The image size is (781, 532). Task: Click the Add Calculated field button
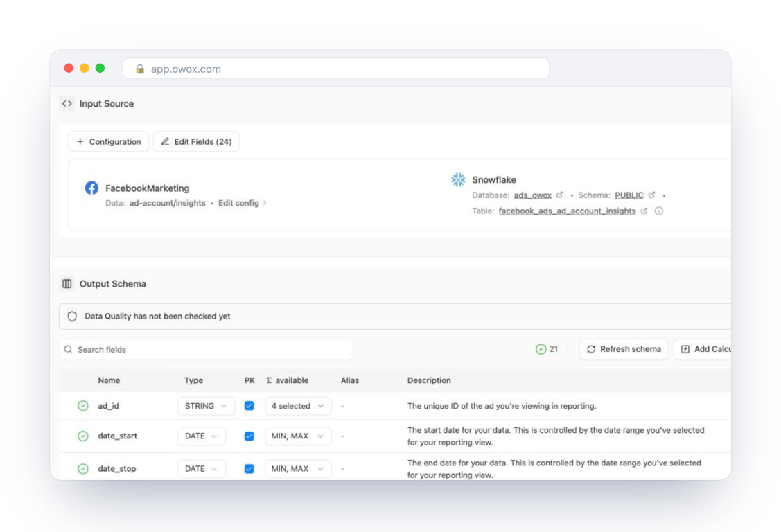click(703, 349)
